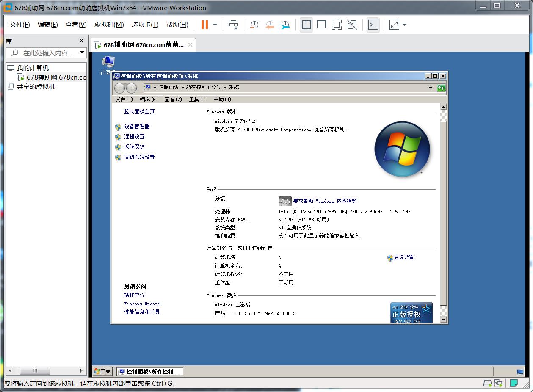Click the back navigation button in System window
The width and height of the screenshot is (533, 392).
click(x=120, y=88)
